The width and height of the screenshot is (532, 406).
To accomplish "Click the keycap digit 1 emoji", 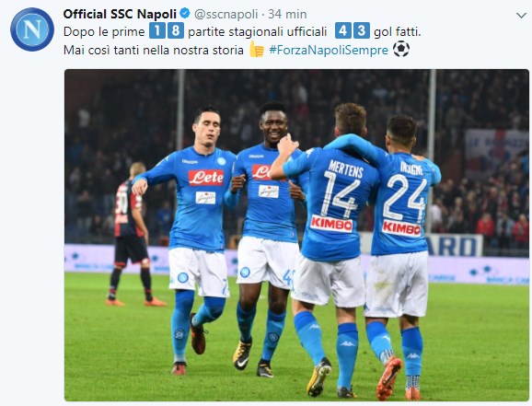I will coord(157,30).
